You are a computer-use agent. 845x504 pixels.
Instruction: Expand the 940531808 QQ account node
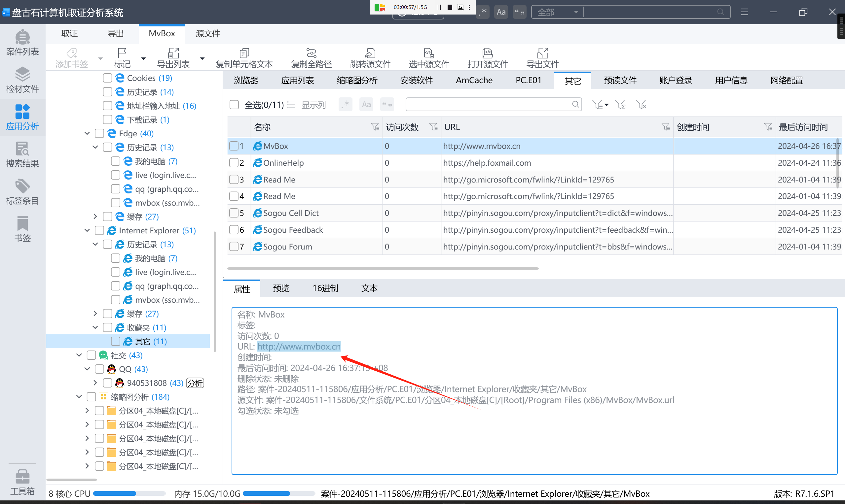point(95,383)
